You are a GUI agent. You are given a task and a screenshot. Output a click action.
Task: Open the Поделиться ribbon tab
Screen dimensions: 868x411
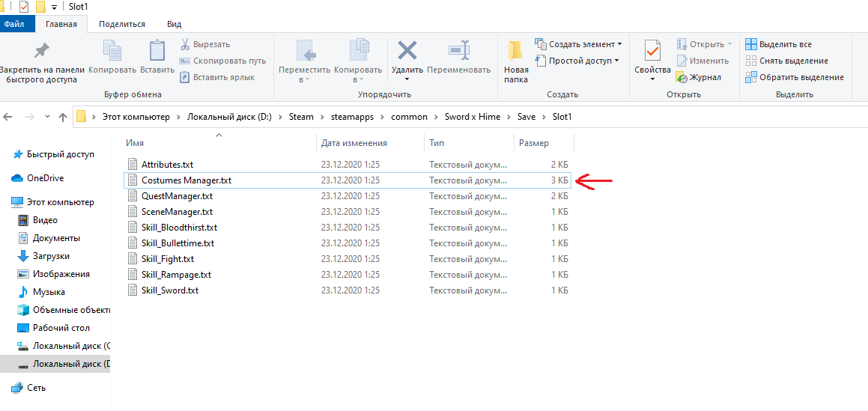122,24
